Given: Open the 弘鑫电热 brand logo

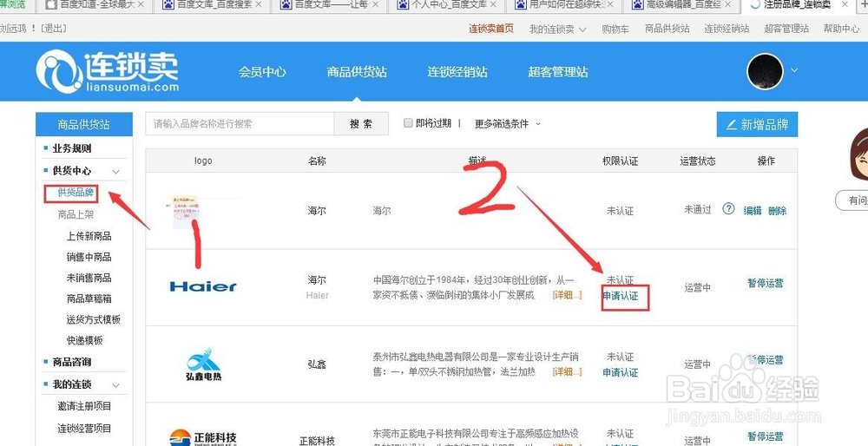Looking at the screenshot, I should (203, 364).
